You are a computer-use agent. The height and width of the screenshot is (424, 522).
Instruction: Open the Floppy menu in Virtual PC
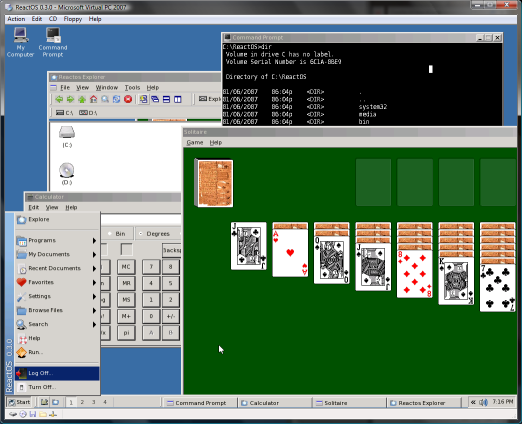click(73, 19)
